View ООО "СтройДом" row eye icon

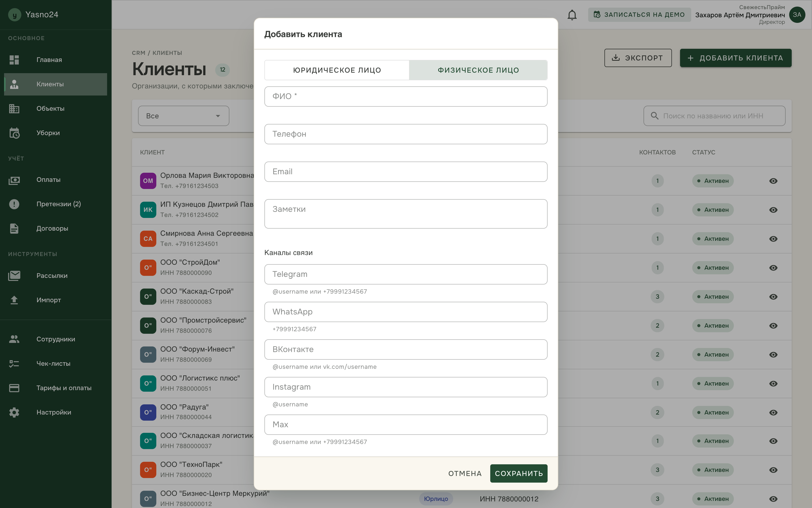coord(773,268)
